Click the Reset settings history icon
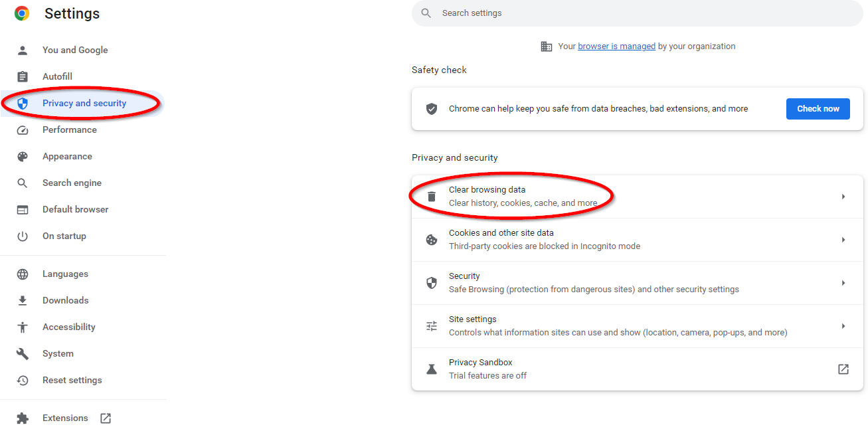This screenshot has height=437, width=868. [23, 381]
